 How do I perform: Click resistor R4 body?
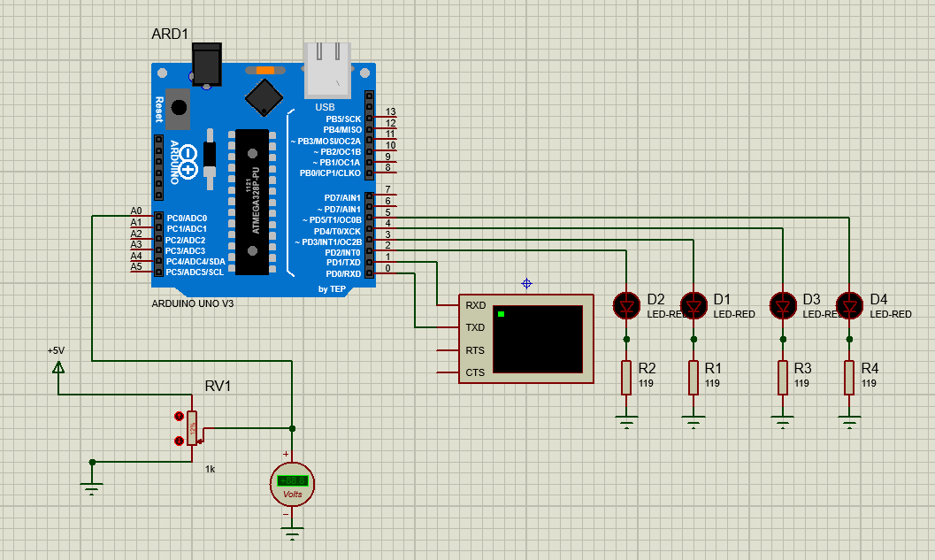[850, 378]
